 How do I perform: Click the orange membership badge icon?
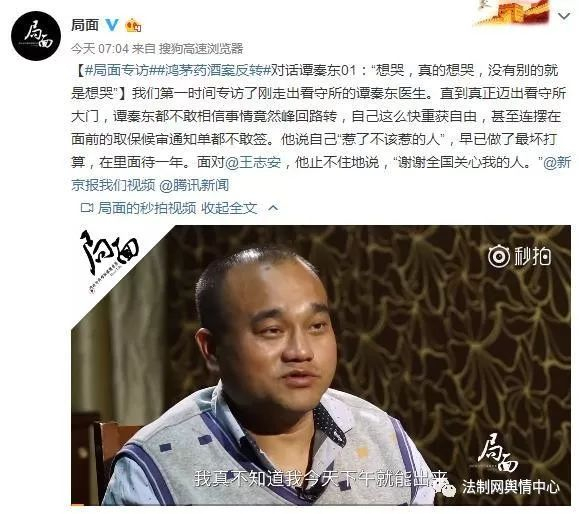coord(133,25)
